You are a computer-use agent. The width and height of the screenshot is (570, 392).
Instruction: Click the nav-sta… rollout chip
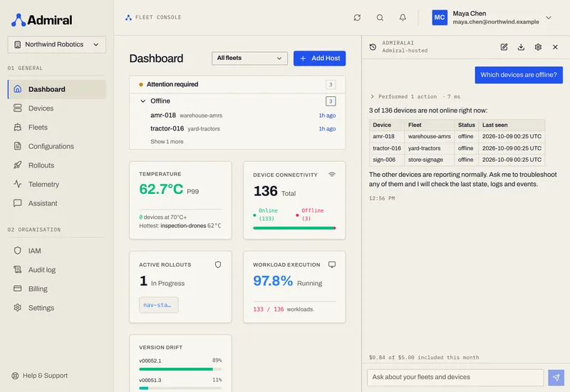pos(158,305)
